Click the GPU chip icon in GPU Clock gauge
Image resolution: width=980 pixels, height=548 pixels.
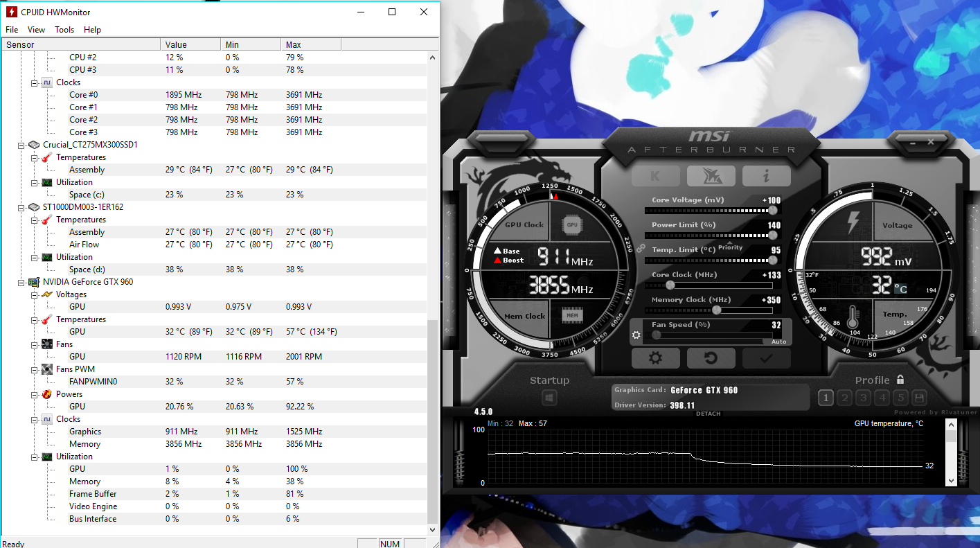[x=572, y=225]
